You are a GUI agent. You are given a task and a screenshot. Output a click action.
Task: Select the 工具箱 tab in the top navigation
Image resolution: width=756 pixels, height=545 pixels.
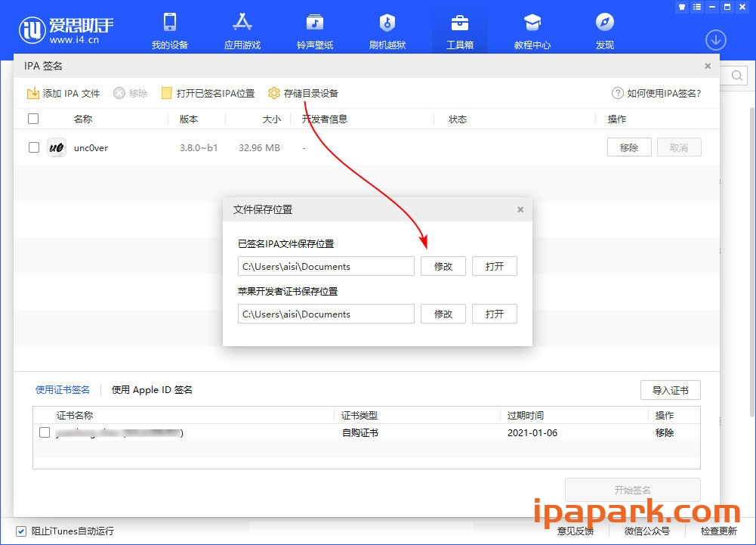(x=458, y=29)
